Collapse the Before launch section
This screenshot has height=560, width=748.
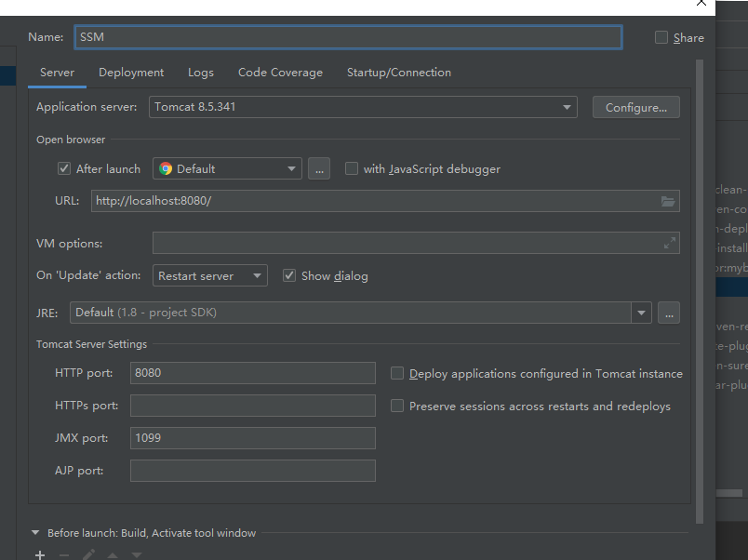tap(35, 533)
